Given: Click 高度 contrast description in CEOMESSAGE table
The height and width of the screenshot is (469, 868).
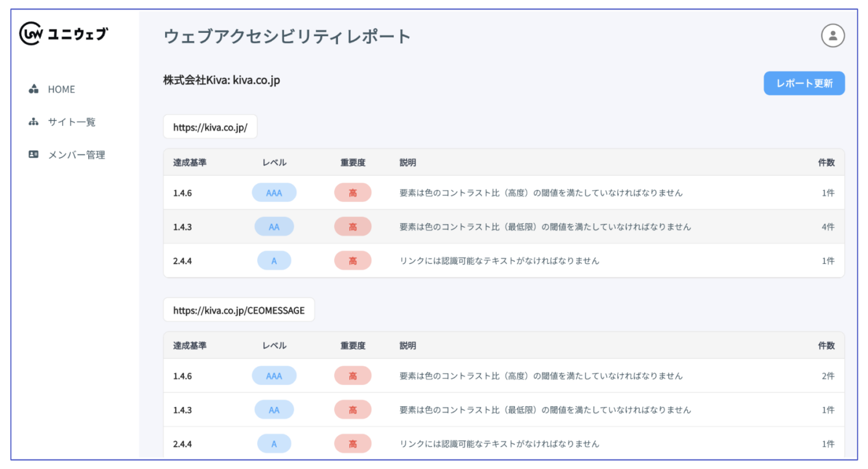Looking at the screenshot, I should [x=541, y=376].
